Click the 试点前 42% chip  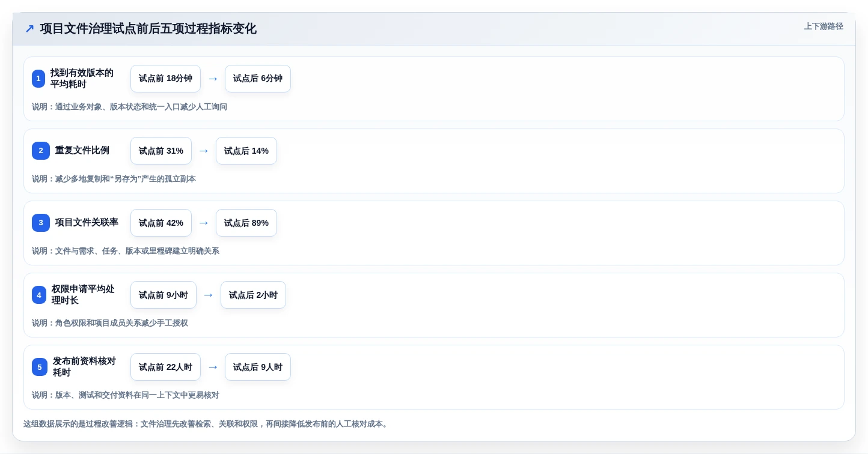click(x=161, y=223)
